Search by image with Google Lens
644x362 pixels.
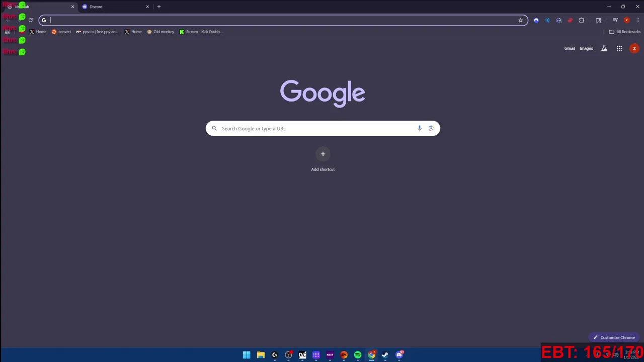pyautogui.click(x=431, y=128)
